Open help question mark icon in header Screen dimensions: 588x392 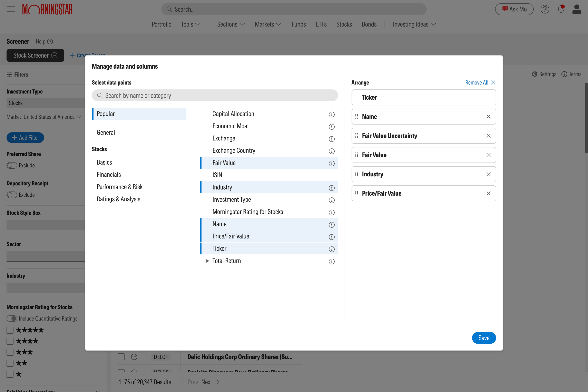[x=545, y=9]
